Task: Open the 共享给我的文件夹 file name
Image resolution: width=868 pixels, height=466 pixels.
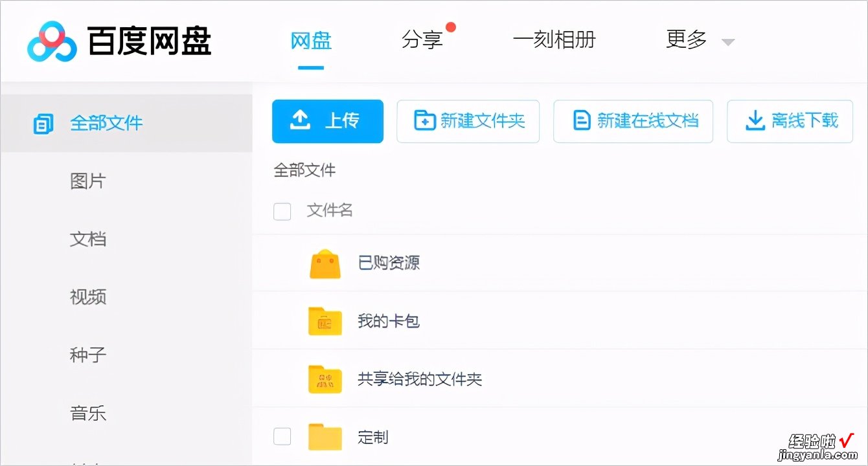Action: tap(420, 379)
